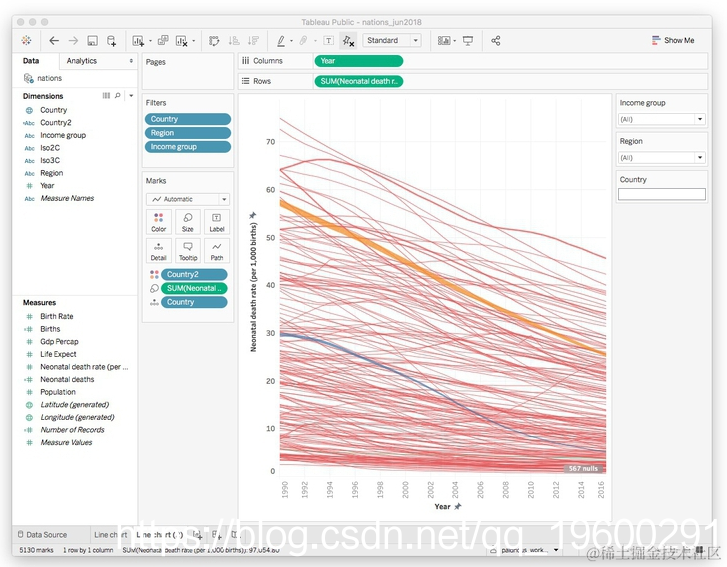Viewport: 727px width, 567px height.
Task: Add a new data source icon
Action: 112,41
